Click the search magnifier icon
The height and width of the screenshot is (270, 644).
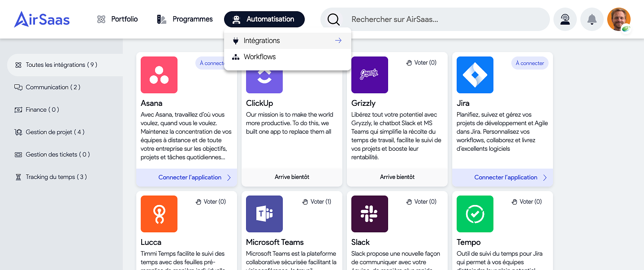[x=333, y=19]
